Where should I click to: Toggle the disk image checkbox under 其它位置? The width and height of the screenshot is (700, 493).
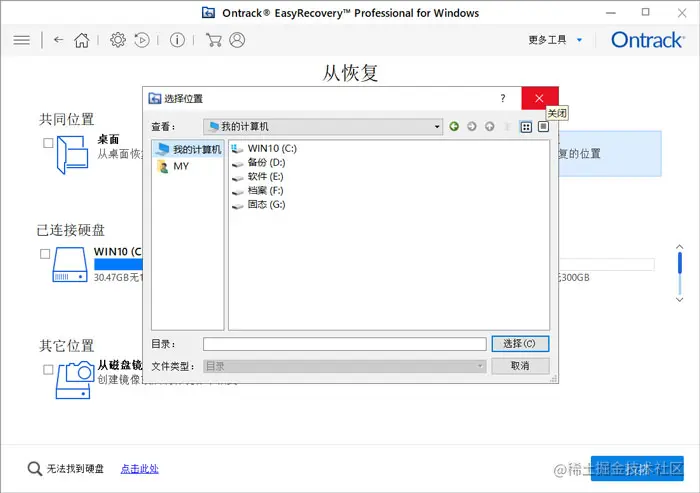pos(48,370)
